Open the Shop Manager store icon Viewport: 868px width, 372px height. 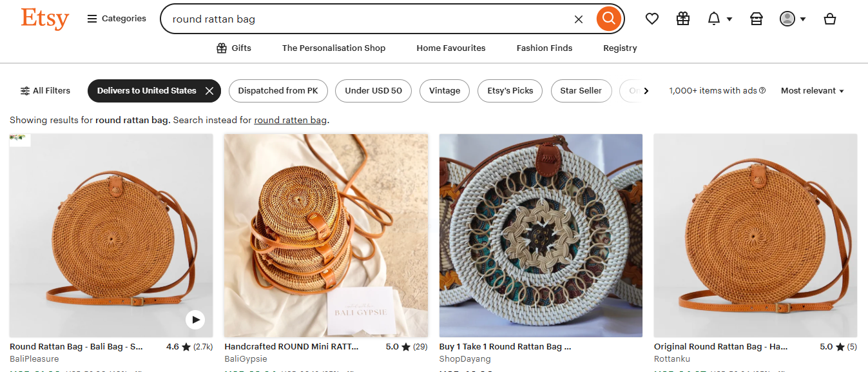pyautogui.click(x=757, y=19)
